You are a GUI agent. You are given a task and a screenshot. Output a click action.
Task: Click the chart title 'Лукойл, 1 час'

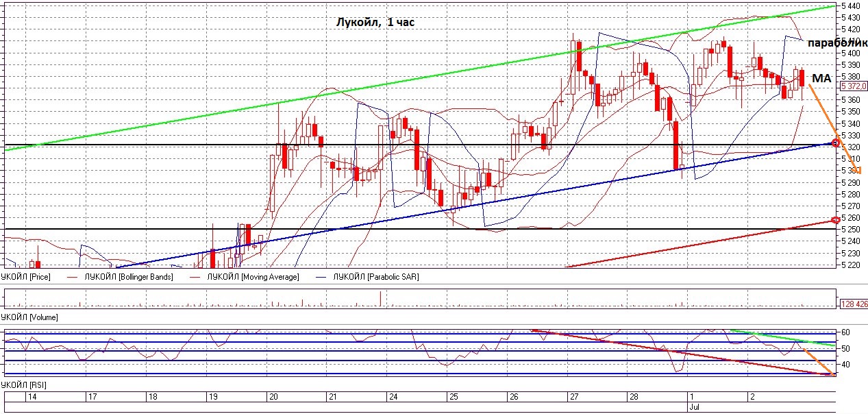click(375, 23)
